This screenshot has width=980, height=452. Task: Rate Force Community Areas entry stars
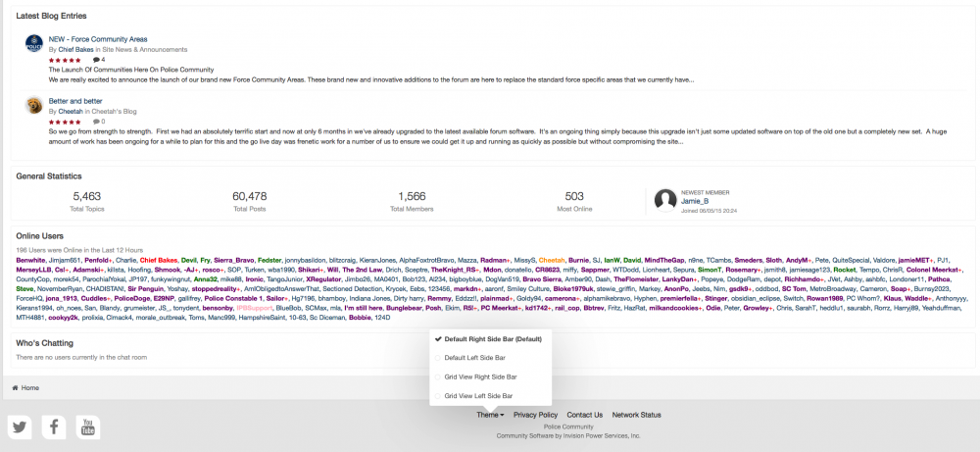point(65,60)
